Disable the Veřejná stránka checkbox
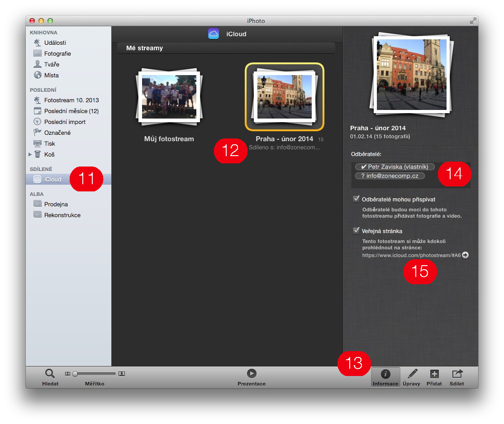Image resolution: width=504 pixels, height=424 pixels. click(356, 231)
